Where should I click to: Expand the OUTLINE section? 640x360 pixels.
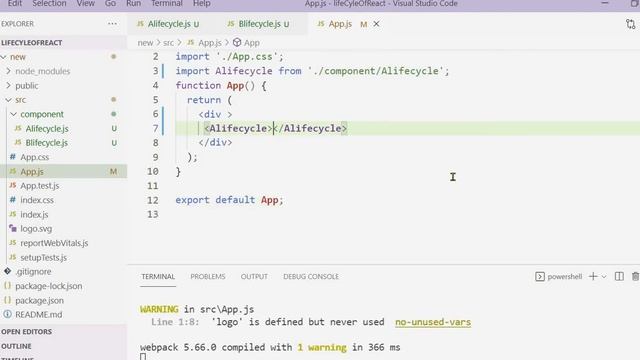(16, 346)
